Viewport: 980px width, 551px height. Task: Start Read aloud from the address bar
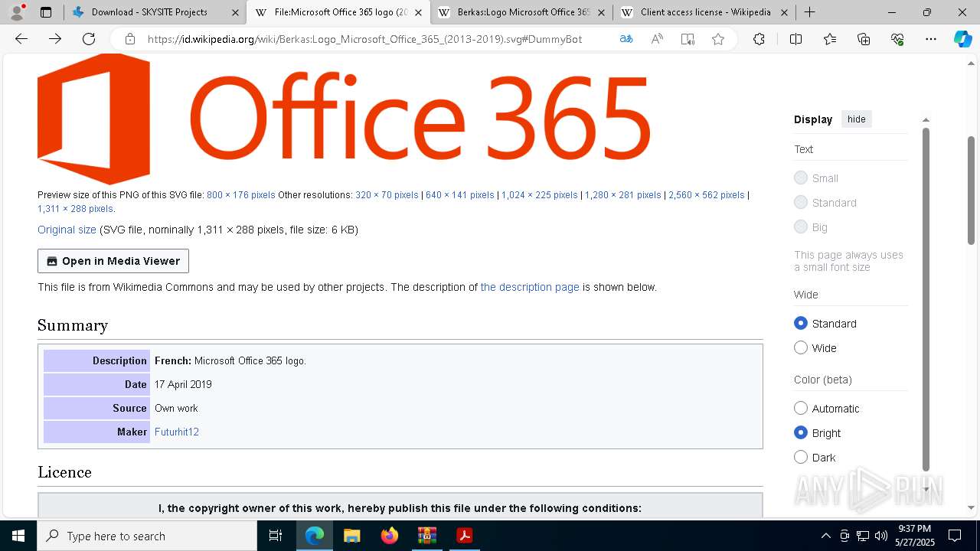[x=657, y=39]
